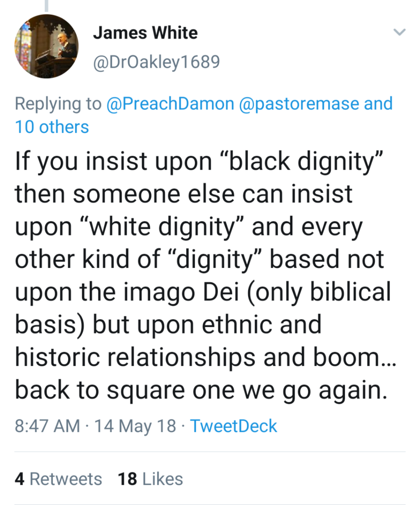Click the 8:47 AM timestamp
The height and width of the screenshot is (505, 420).
(48, 426)
